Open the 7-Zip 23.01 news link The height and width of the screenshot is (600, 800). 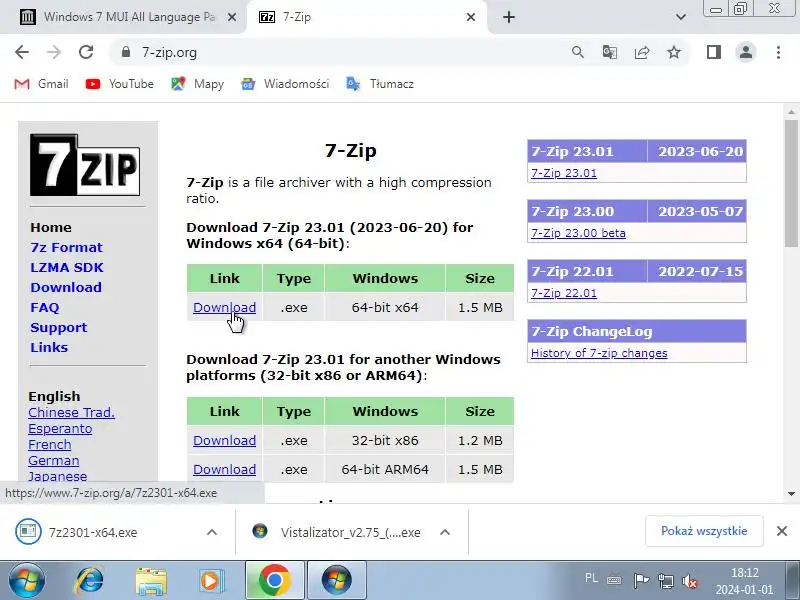564,173
